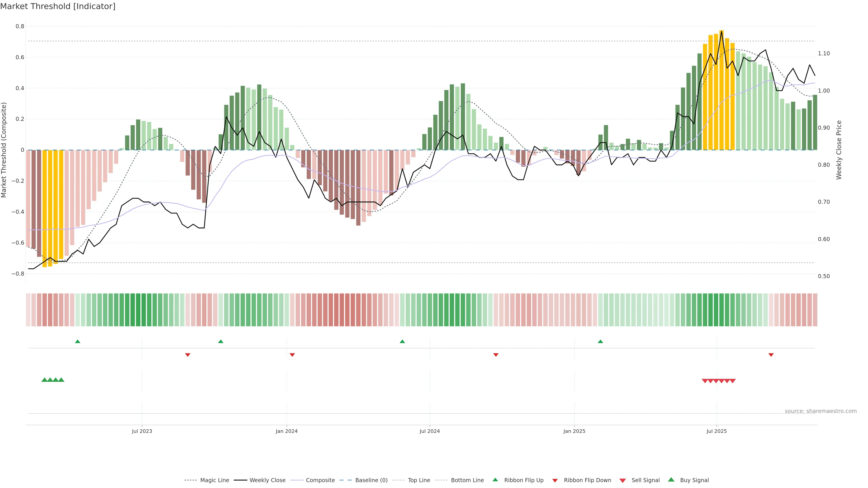Click the Ribbon Flip Down legend triangle
This screenshot has width=868, height=488.
[x=555, y=480]
